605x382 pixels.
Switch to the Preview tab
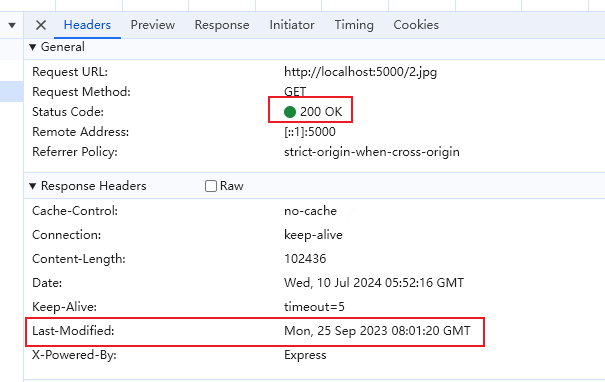tap(153, 25)
